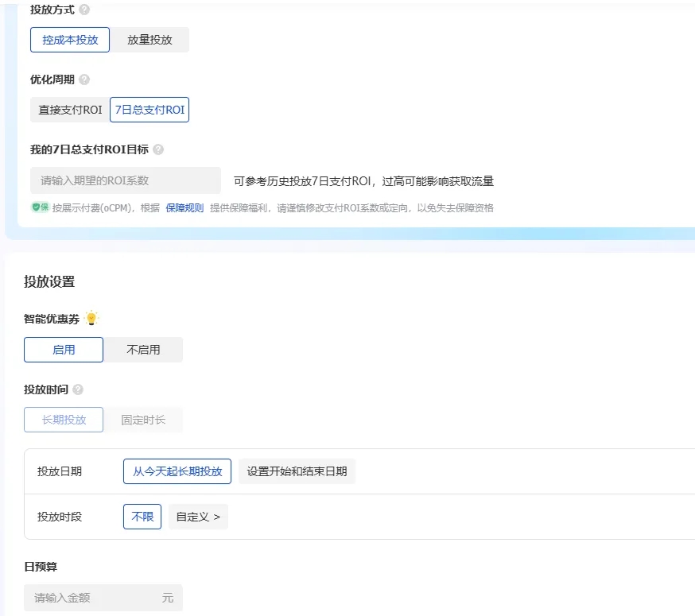Open help for 我的7日总支付ROI目标
This screenshot has width=695, height=616.
159,149
